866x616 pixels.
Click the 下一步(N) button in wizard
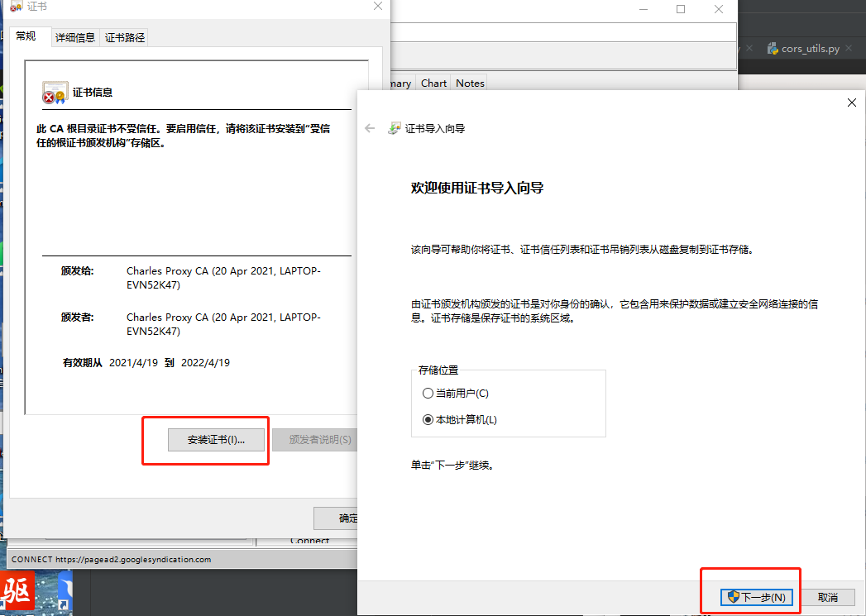[756, 597]
